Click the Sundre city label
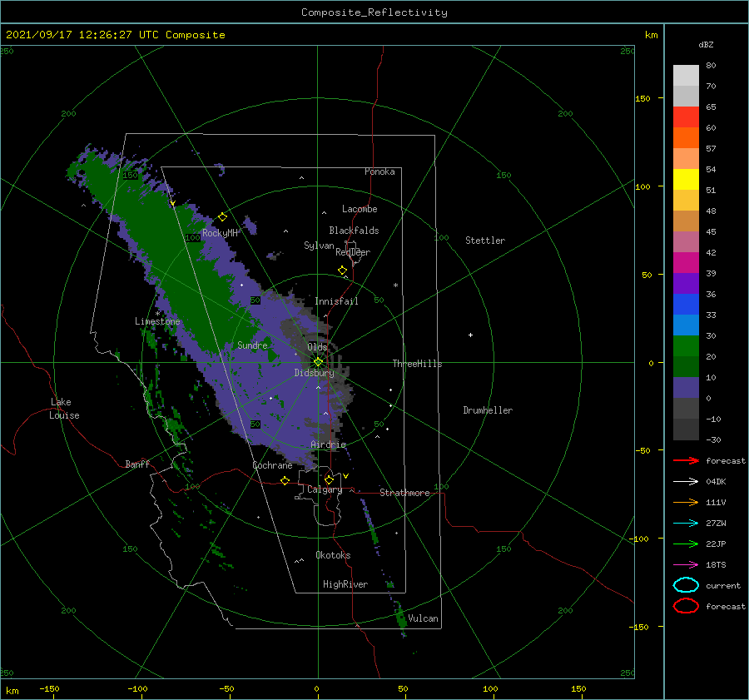 (x=252, y=345)
